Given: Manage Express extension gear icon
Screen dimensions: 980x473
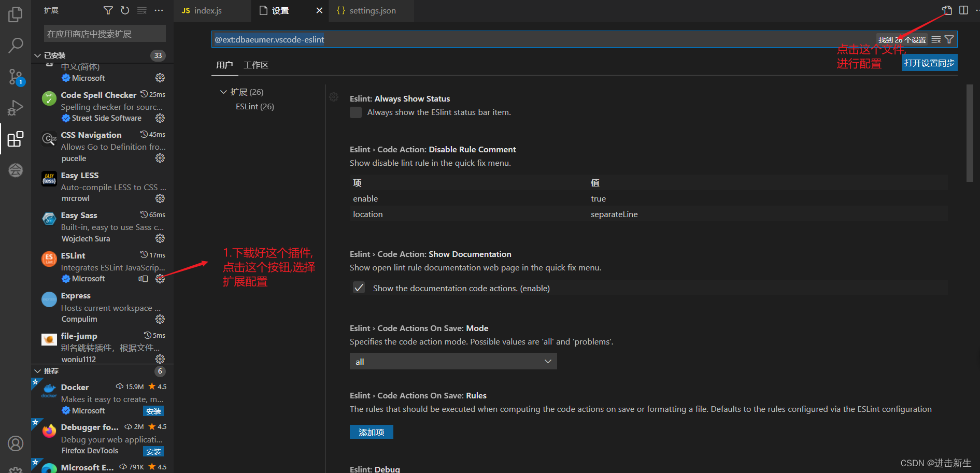Looking at the screenshot, I should 160,319.
